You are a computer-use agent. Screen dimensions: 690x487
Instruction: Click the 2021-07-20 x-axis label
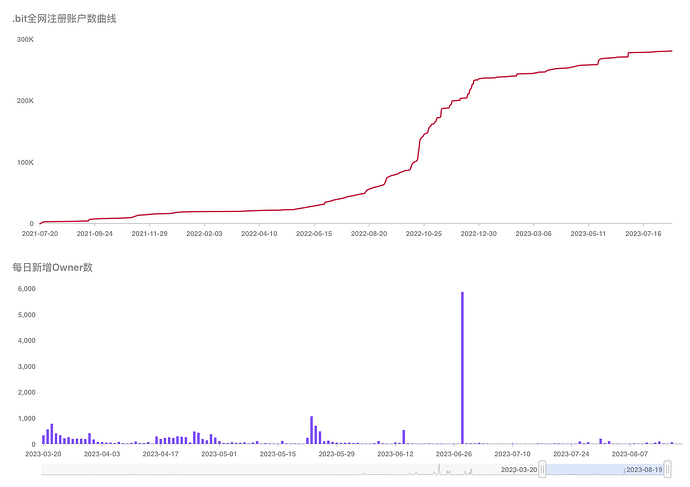40,234
